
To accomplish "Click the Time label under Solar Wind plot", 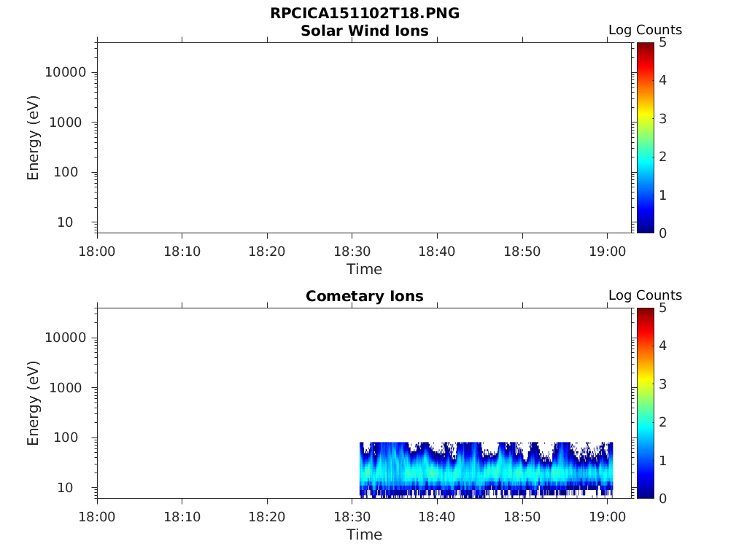I will [365, 270].
